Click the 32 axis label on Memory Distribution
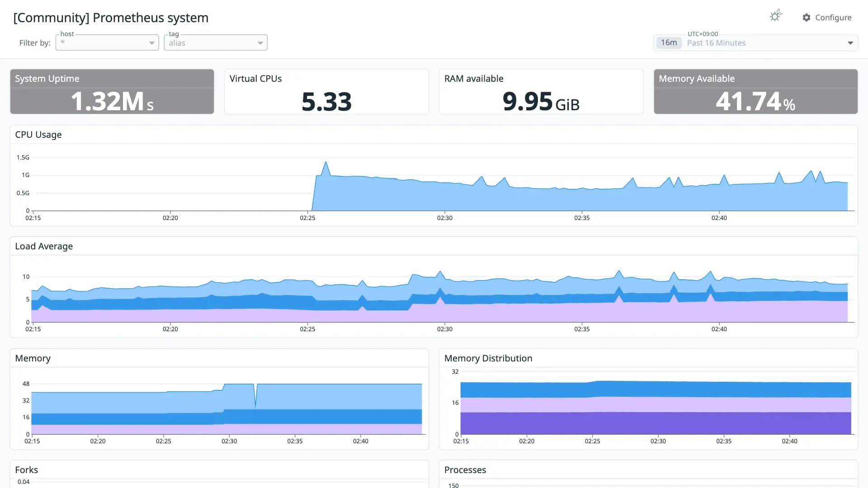The height and width of the screenshot is (488, 868). coord(455,372)
